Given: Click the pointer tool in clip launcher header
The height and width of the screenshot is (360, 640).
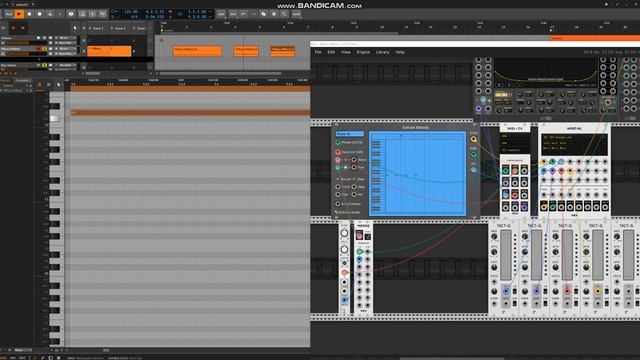Looking at the screenshot, I should tap(75, 28).
